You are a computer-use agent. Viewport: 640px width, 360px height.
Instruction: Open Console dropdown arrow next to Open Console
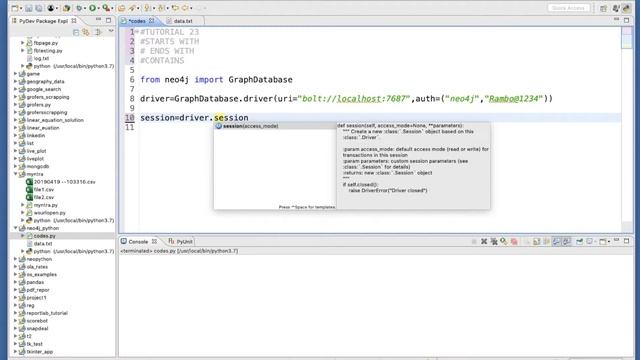point(609,242)
